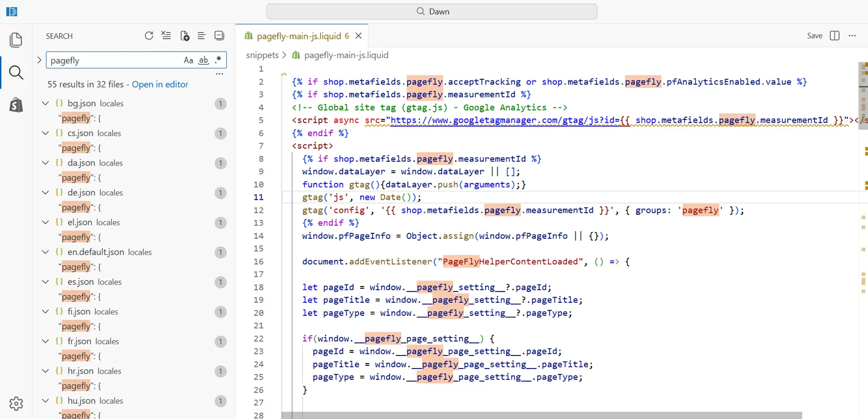Toggle the primary sidebar icon
The image size is (868, 419).
pos(11,11)
